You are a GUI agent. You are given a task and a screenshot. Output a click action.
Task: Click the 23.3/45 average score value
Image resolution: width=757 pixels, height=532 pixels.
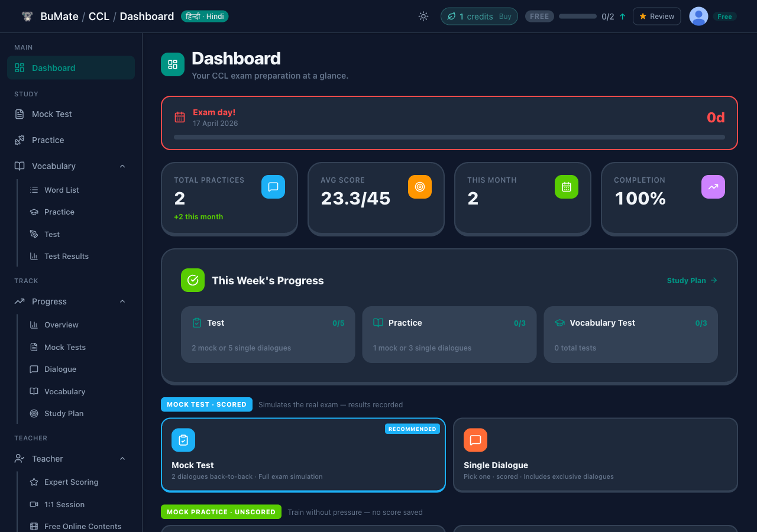(x=355, y=199)
